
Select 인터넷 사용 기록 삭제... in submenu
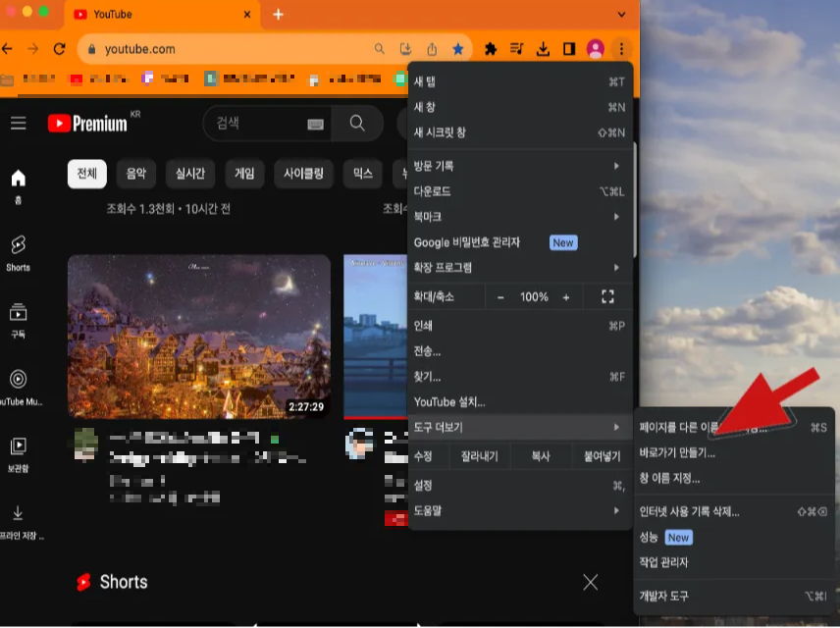pos(734,512)
